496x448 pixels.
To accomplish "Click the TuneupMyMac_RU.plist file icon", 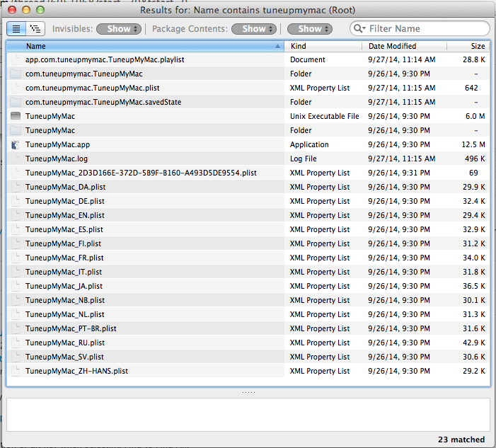I will pos(15,343).
